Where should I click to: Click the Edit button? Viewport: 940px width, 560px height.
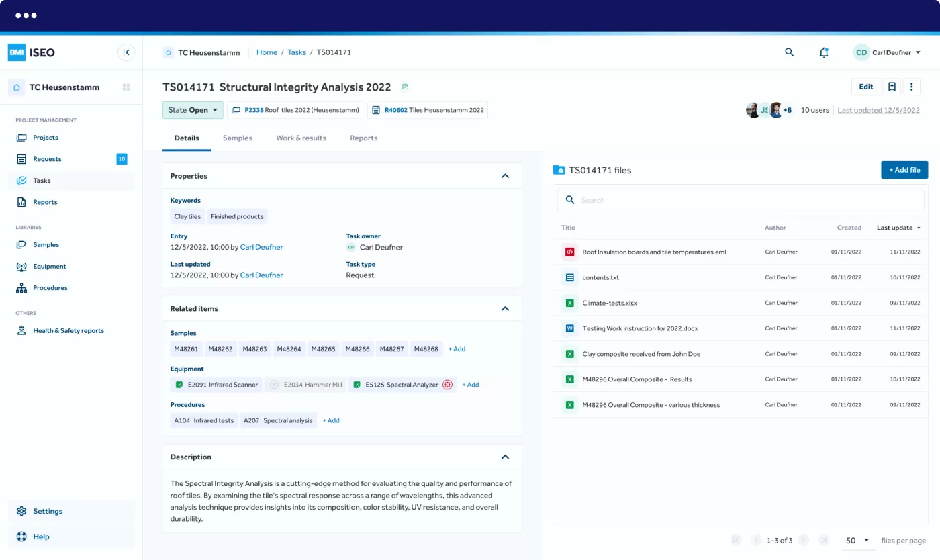[865, 87]
